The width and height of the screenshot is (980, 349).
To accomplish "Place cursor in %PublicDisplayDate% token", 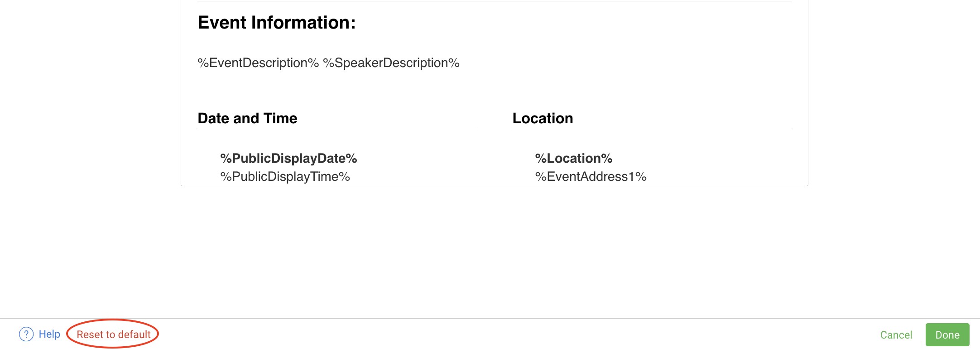I will pyautogui.click(x=288, y=158).
